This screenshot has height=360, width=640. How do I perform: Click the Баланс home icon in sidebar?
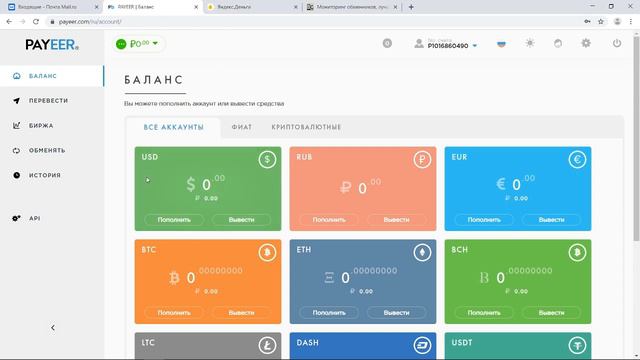click(x=16, y=76)
